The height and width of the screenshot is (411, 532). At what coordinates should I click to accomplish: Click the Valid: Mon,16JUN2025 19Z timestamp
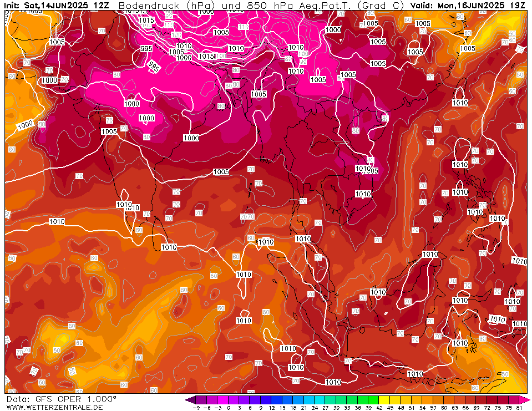click(468, 6)
